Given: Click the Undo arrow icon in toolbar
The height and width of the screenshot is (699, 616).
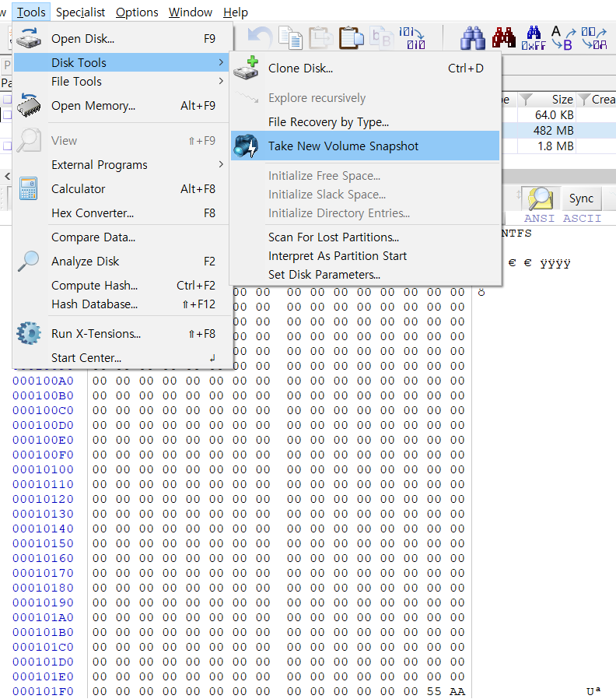Looking at the screenshot, I should point(259,37).
